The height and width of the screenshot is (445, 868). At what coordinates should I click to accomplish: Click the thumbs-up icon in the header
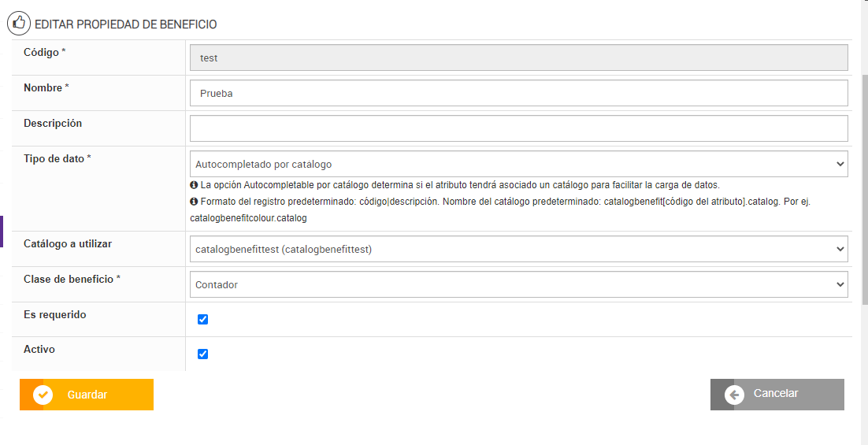[x=19, y=24]
